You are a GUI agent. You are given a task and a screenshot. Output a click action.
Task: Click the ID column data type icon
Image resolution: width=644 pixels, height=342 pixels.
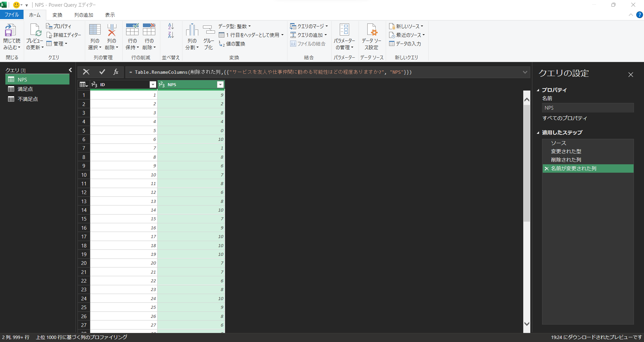(94, 84)
